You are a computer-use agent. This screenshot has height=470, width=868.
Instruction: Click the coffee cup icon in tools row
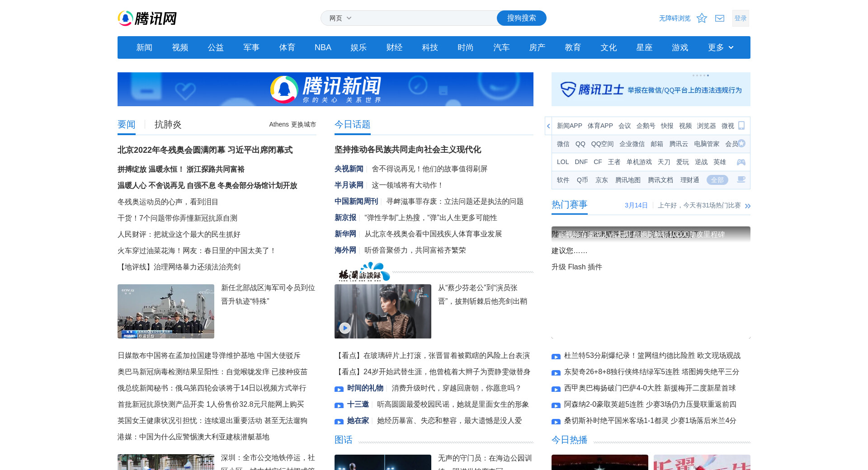click(741, 180)
